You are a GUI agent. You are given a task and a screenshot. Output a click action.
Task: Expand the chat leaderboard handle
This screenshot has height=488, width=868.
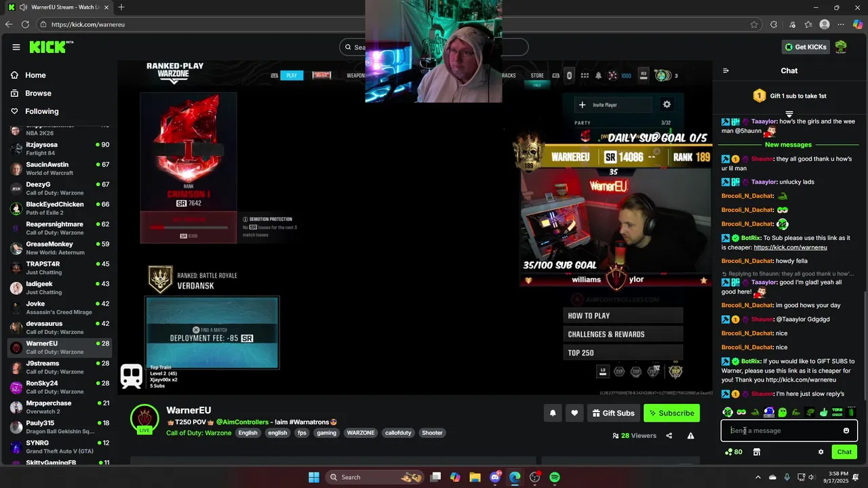789,114
